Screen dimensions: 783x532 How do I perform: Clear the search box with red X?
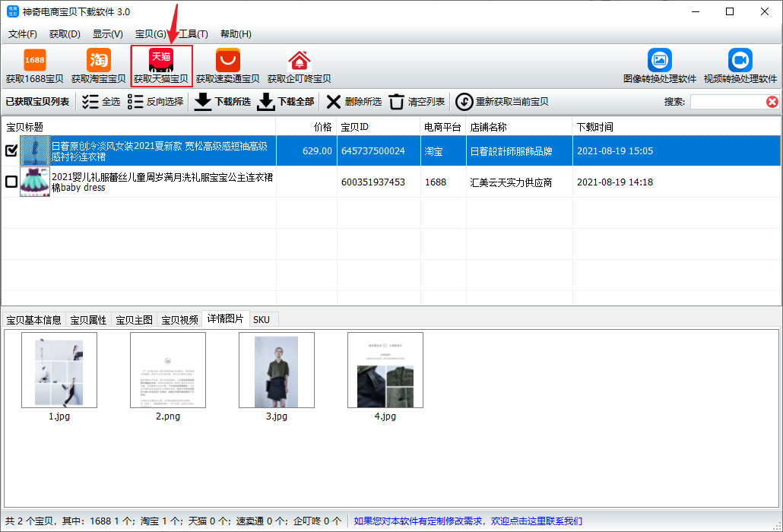(772, 102)
